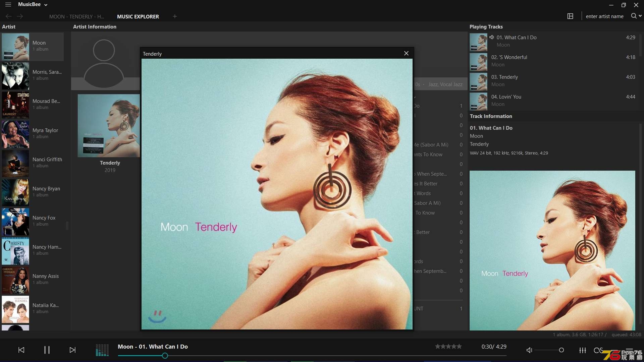Image resolution: width=644 pixels, height=362 pixels.
Task: Click the playback progress bar handle
Action: pyautogui.click(x=165, y=356)
